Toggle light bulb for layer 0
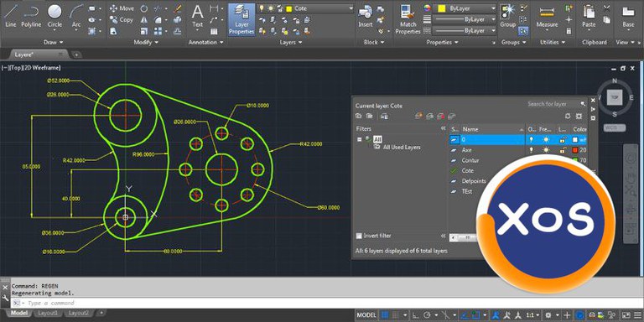Screen dimensions: 644x322 532,140
